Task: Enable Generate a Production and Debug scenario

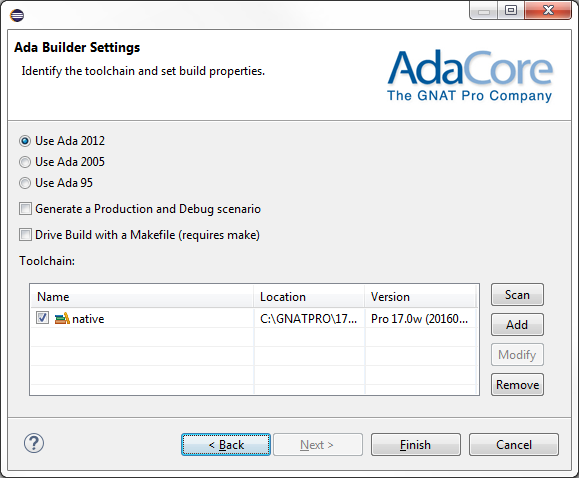Action: pos(25,209)
